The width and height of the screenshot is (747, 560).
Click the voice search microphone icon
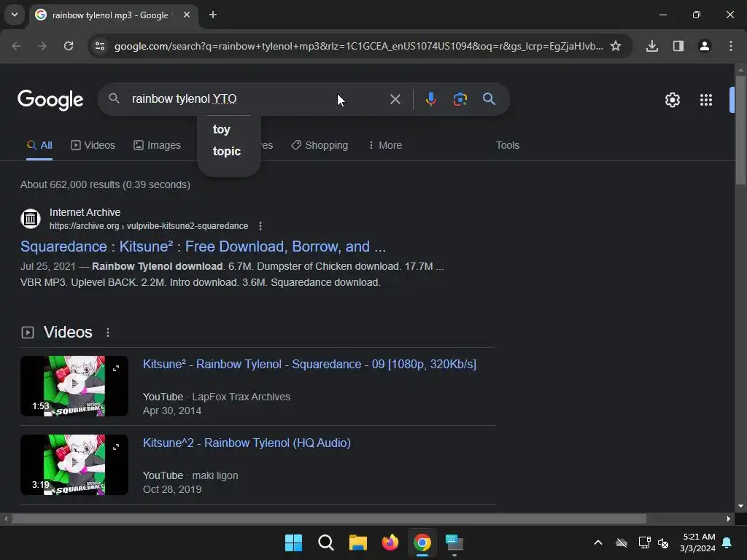tap(430, 99)
